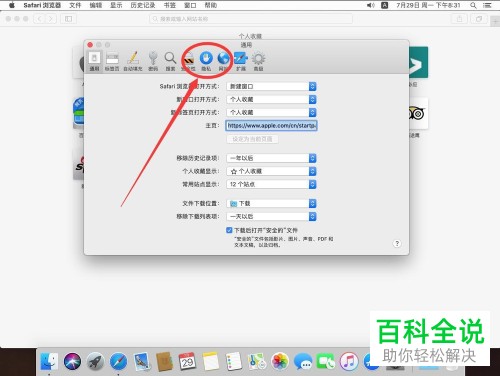Click the show tabs overview button
Image resolution: width=500 pixels, height=376 pixels.
point(479,19)
